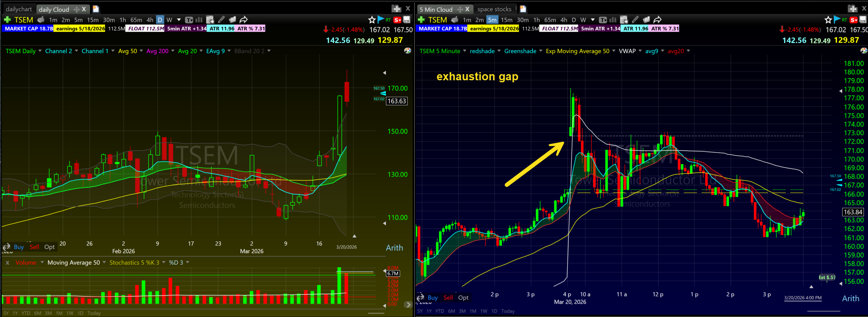Select the YTD range in left chart

pyautogui.click(x=26, y=313)
